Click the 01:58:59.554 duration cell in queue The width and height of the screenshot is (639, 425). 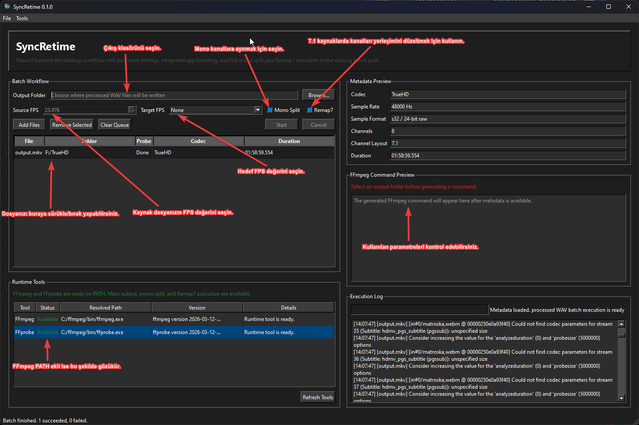289,152
